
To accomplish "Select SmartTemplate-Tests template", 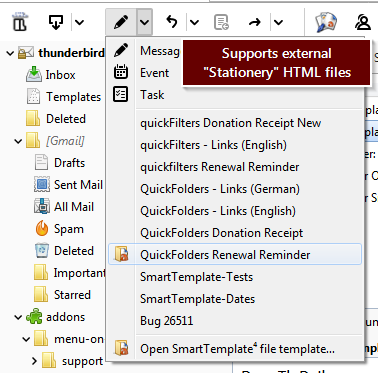I will [x=196, y=277].
